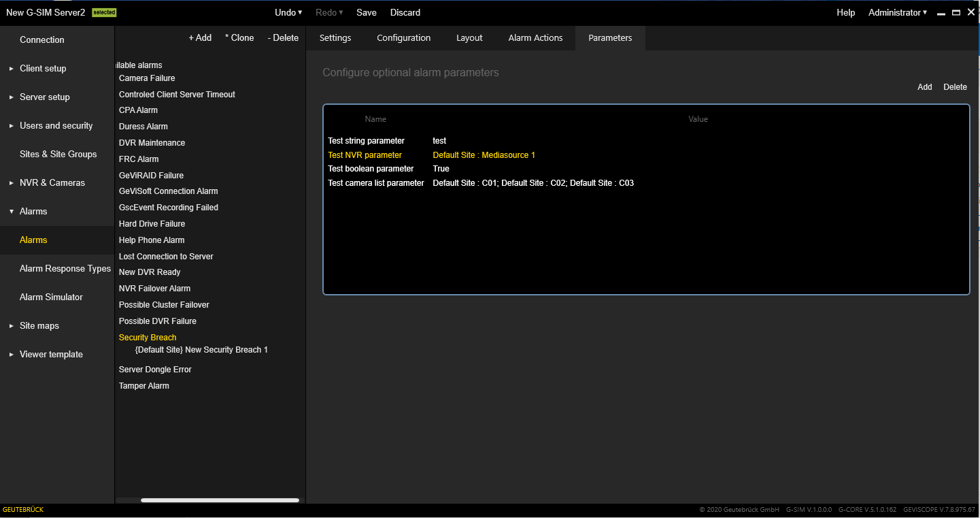Open Sites & Site Groups page
Image resolution: width=980 pixels, height=518 pixels.
click(58, 154)
